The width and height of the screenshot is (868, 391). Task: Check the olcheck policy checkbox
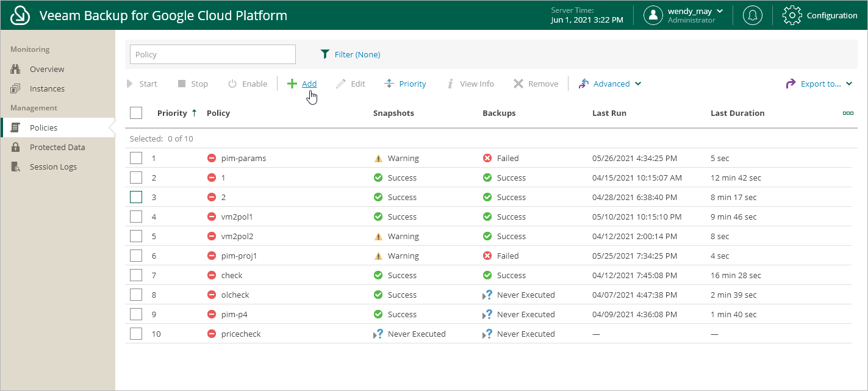click(136, 295)
